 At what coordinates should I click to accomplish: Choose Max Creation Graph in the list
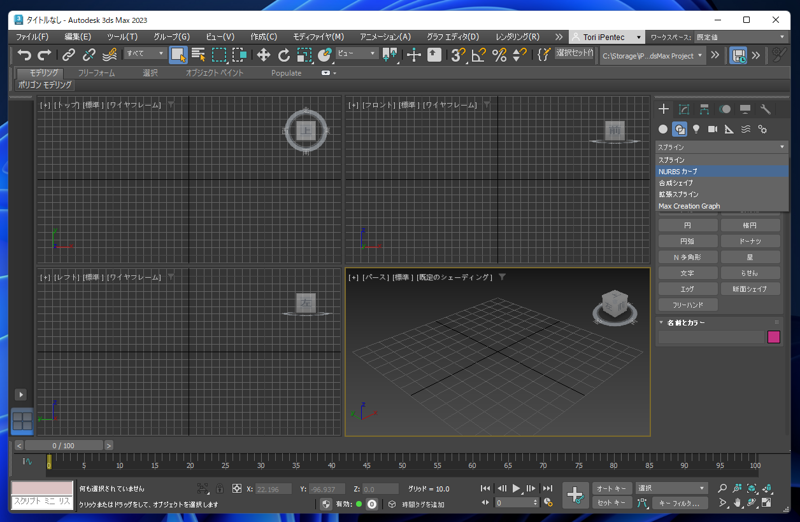[721, 206]
